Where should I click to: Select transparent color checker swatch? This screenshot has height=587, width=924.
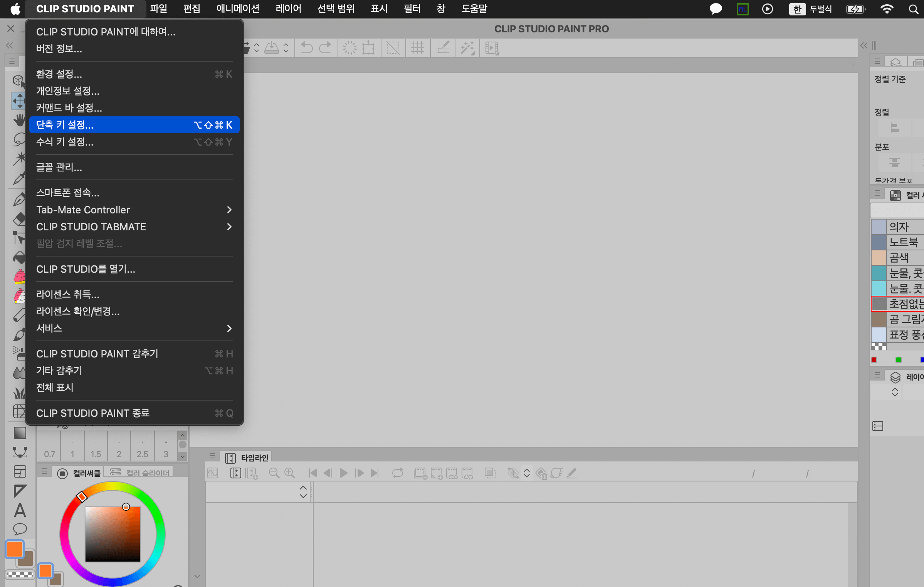click(x=20, y=575)
